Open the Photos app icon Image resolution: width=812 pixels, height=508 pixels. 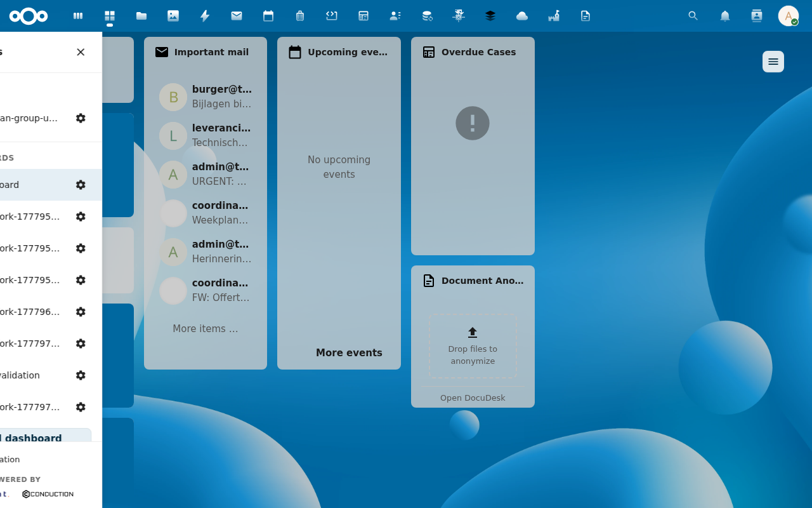(173, 16)
